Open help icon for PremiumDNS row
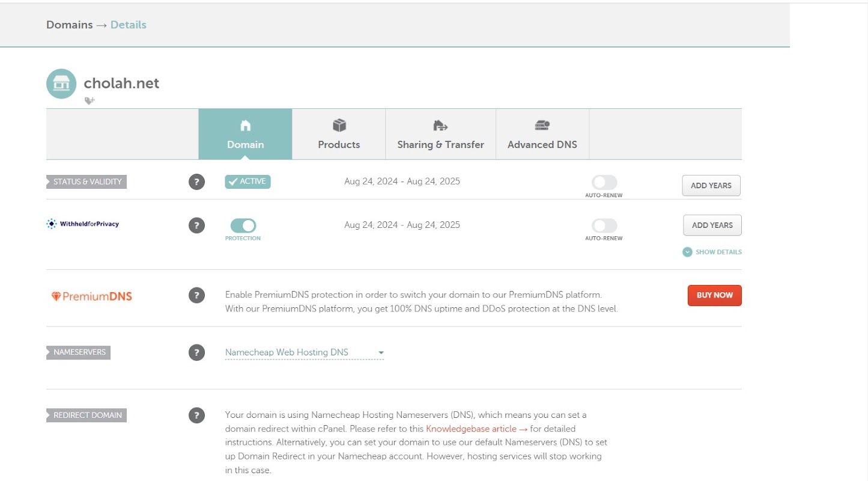The image size is (868, 481). [x=196, y=295]
